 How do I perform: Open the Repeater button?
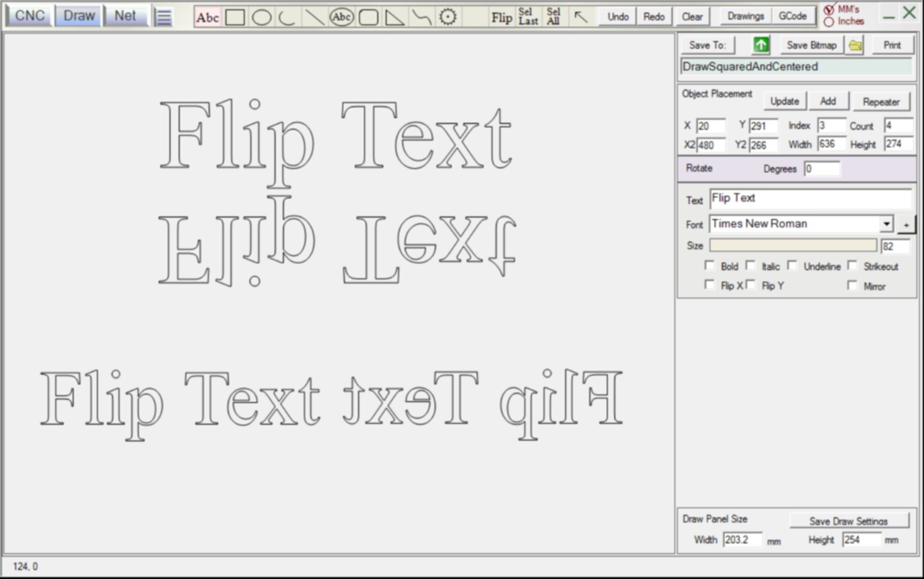pos(881,102)
